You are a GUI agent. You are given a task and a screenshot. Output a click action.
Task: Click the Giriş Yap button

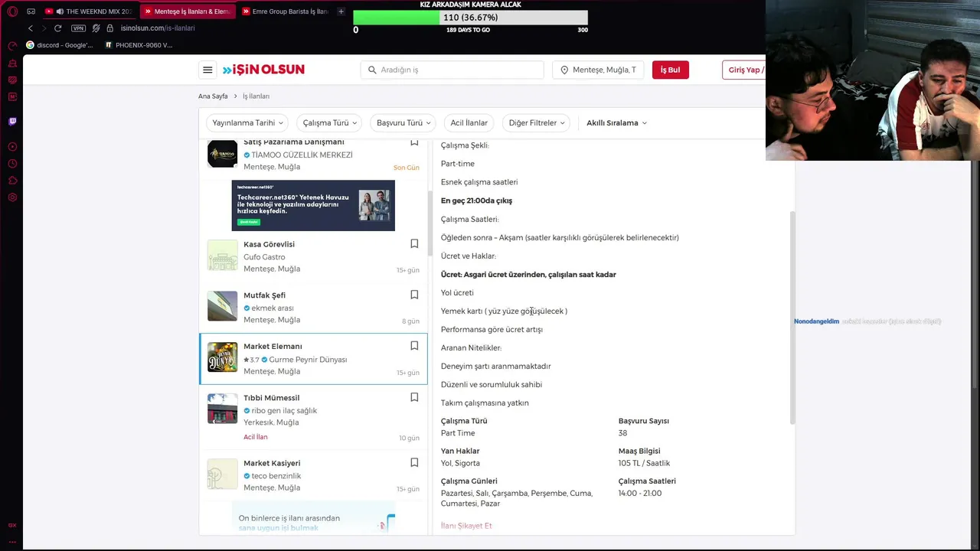(x=744, y=70)
